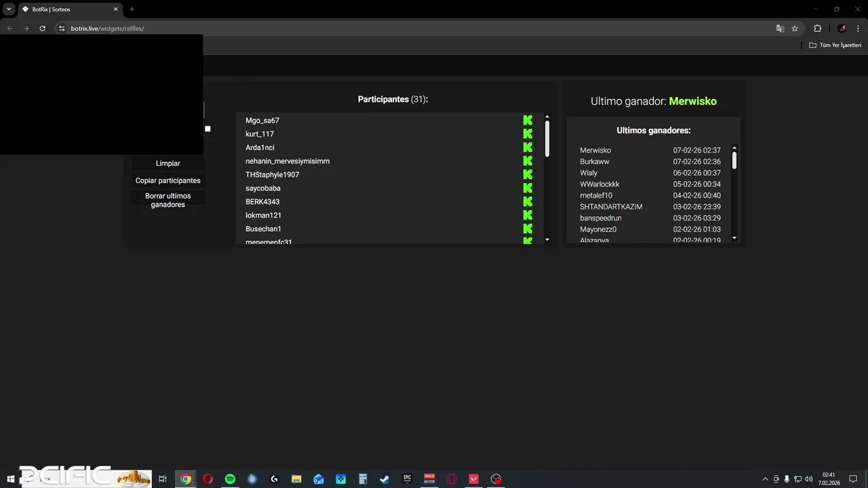Screen dimensions: 868x488
Task: Reload the page with the refresh icon
Action: coord(42,28)
